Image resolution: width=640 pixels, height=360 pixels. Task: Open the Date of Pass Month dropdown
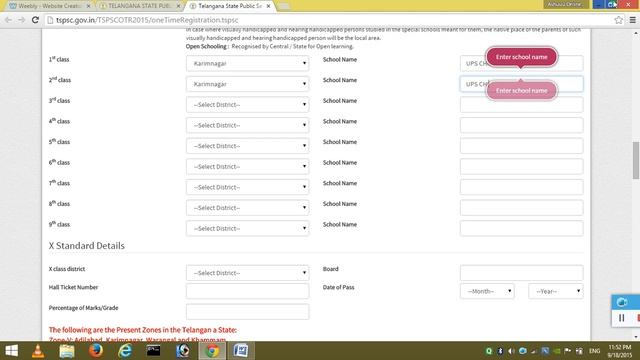pyautogui.click(x=487, y=291)
